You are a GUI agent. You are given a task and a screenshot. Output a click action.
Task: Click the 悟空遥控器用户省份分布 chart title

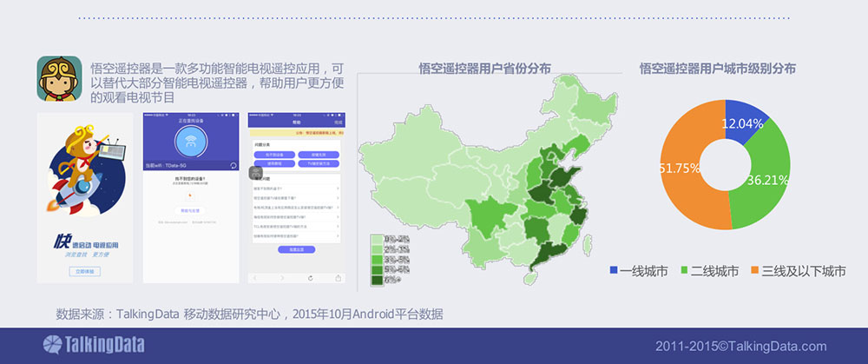pos(485,68)
